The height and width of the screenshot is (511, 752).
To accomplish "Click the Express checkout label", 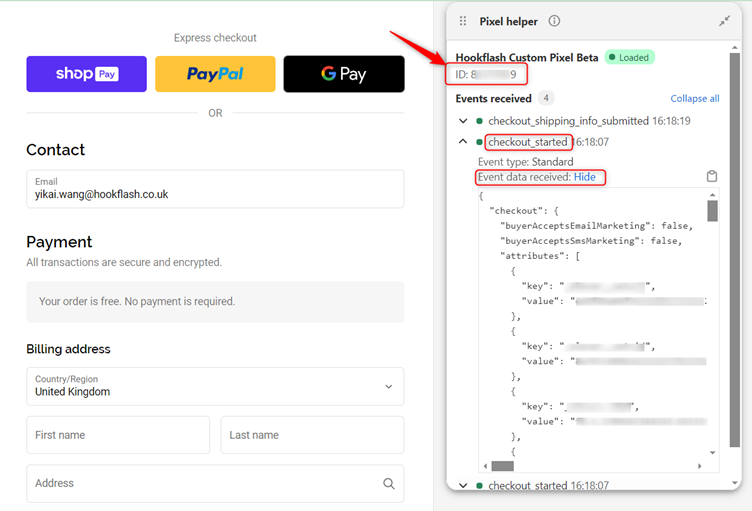I will coord(215,38).
